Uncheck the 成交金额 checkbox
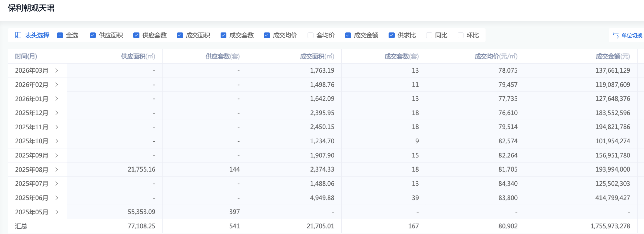Viewport: 644px width, 234px height. [x=348, y=35]
